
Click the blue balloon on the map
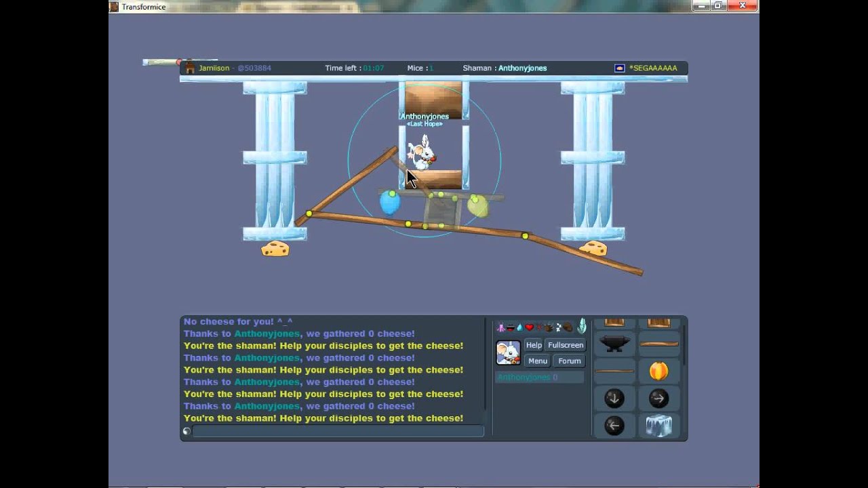(x=390, y=203)
